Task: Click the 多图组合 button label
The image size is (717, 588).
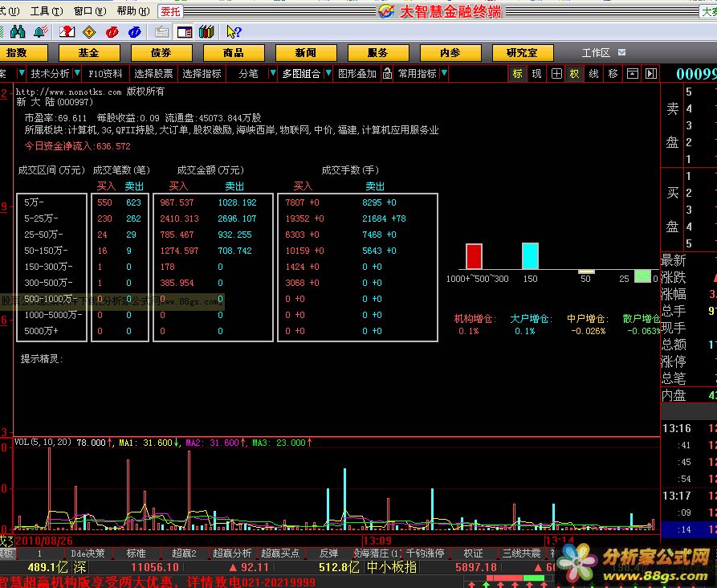Action: click(x=301, y=74)
